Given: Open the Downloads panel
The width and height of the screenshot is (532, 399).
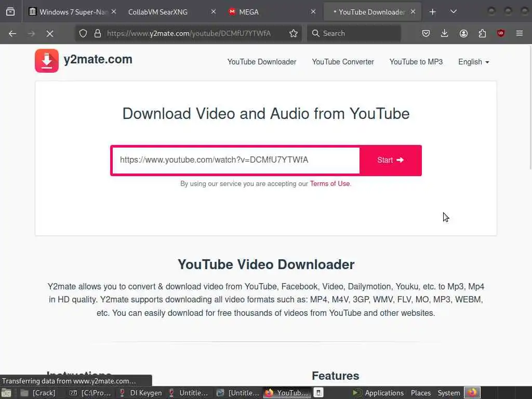Looking at the screenshot, I should point(445,33).
